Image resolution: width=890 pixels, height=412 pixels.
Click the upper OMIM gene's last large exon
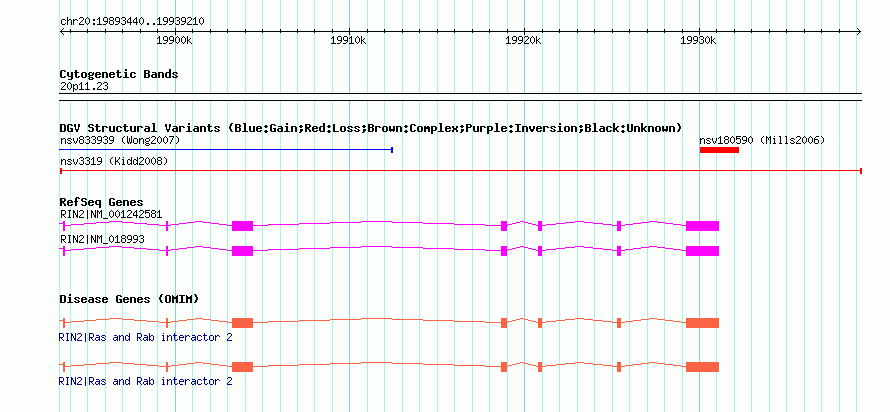702,323
